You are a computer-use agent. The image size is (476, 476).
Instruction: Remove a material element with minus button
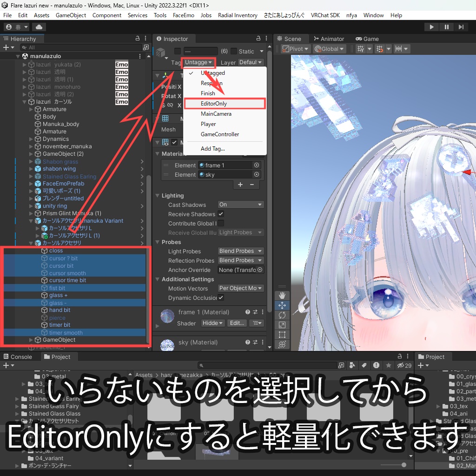pyautogui.click(x=251, y=185)
